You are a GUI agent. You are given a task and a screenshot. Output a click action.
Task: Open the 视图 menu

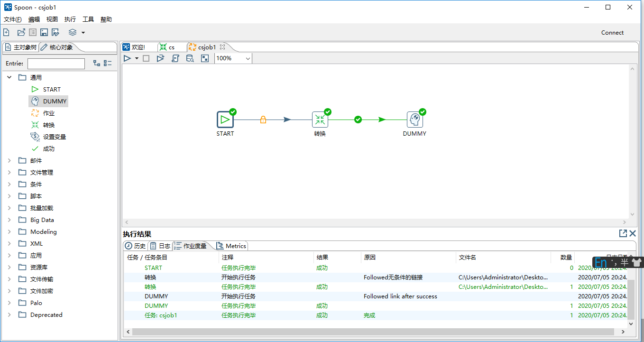point(52,19)
